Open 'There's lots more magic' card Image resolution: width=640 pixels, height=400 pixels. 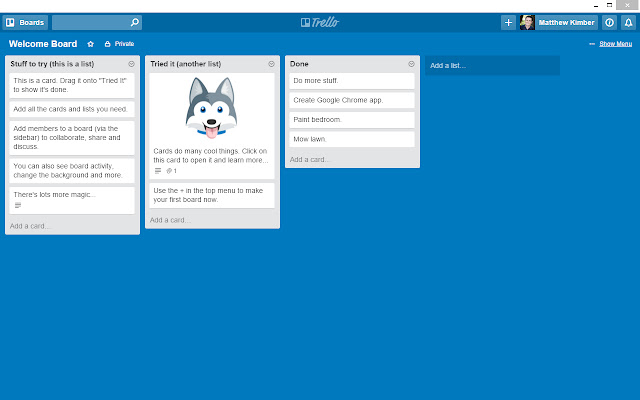pyautogui.click(x=72, y=200)
